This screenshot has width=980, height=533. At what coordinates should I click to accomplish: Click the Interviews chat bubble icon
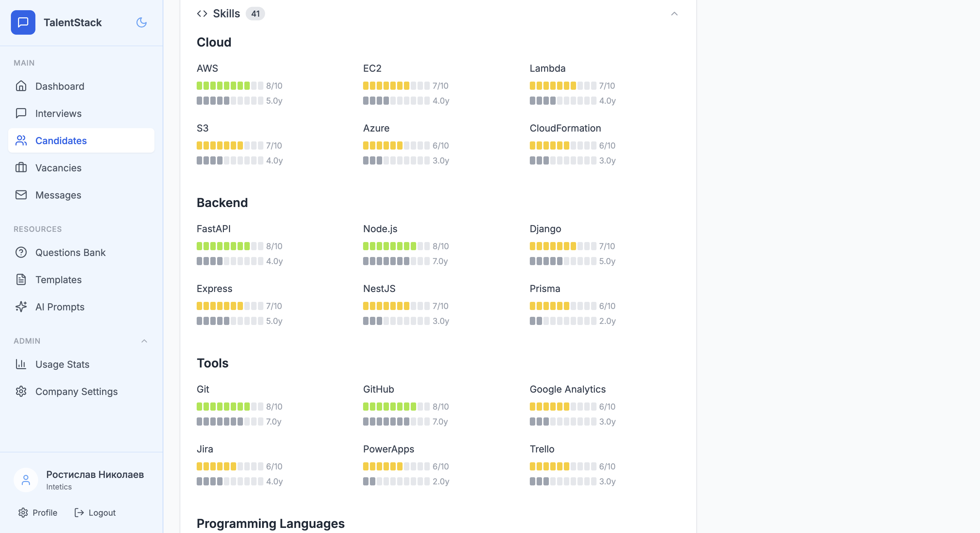(x=21, y=113)
